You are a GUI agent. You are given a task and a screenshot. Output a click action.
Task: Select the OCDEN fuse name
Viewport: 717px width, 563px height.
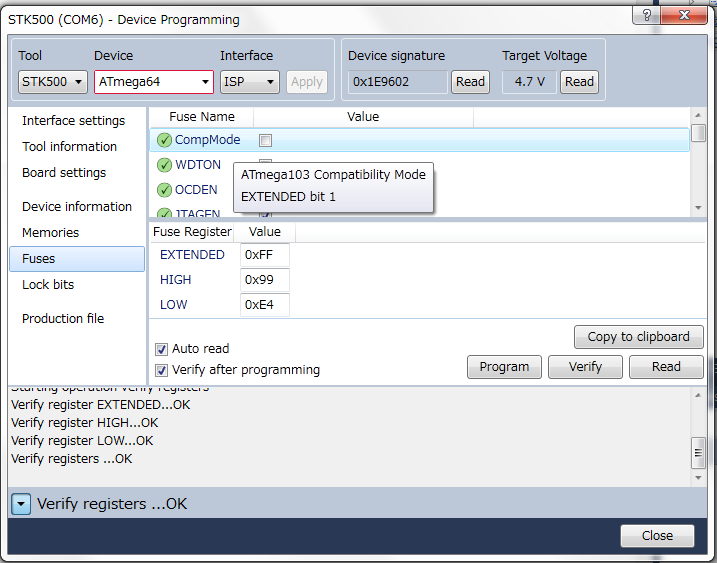pos(196,190)
